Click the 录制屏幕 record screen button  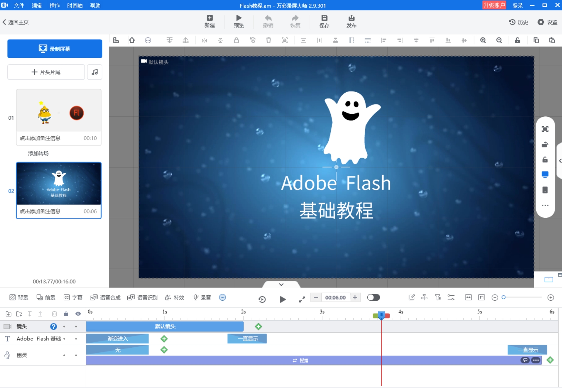[x=55, y=49]
